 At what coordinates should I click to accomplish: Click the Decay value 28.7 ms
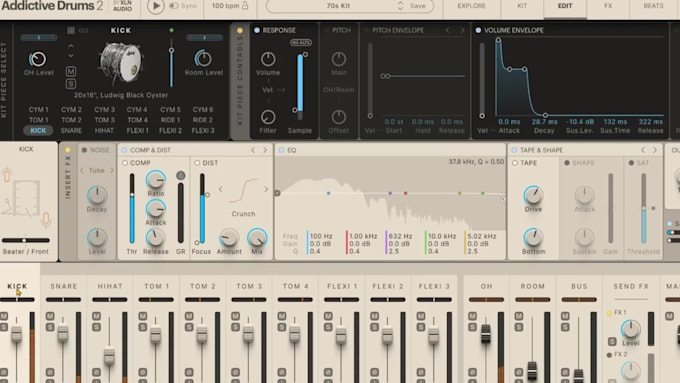click(544, 122)
